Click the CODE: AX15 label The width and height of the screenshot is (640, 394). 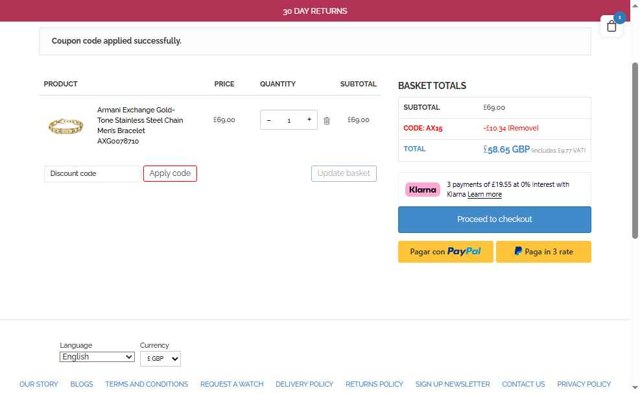pos(423,128)
